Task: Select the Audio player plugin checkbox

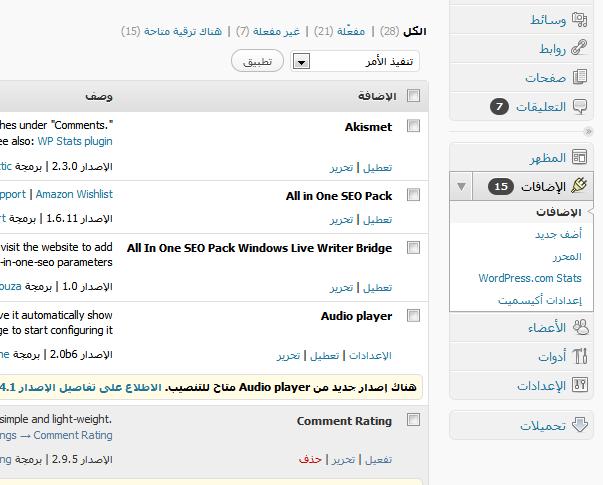Action: click(413, 316)
